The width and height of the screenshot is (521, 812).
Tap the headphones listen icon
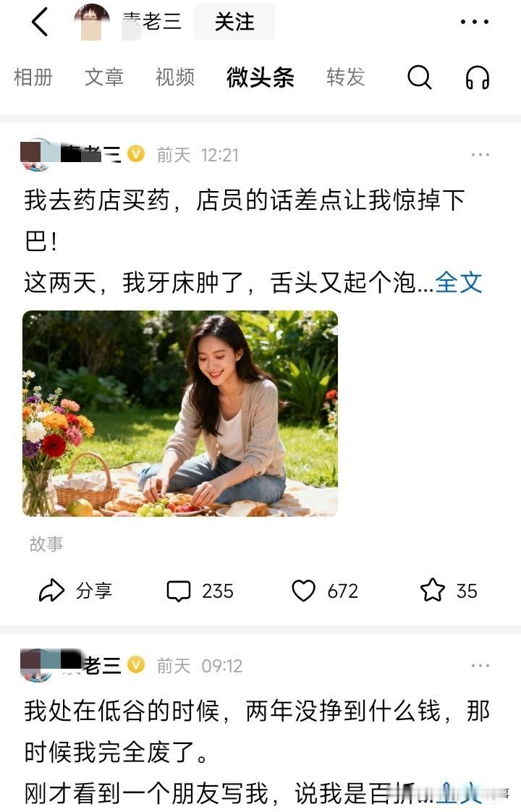tap(477, 77)
